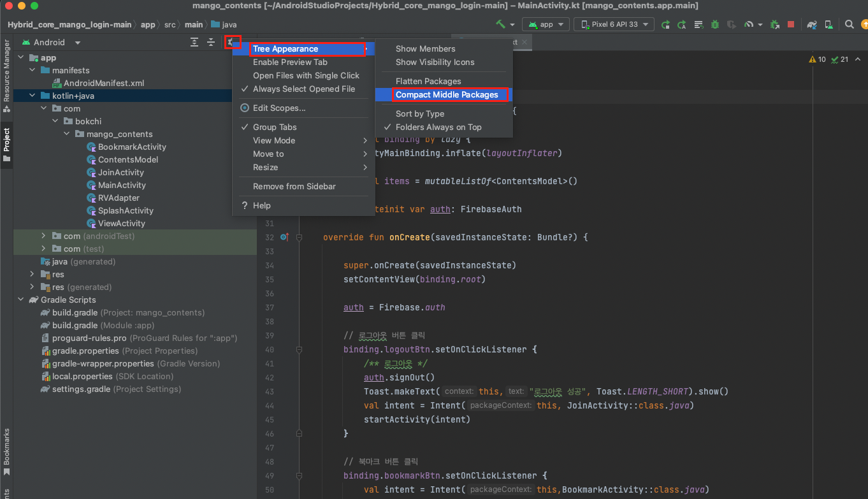Click the warnings count indicator in editor
Image resolution: width=868 pixels, height=499 pixels.
click(x=817, y=59)
